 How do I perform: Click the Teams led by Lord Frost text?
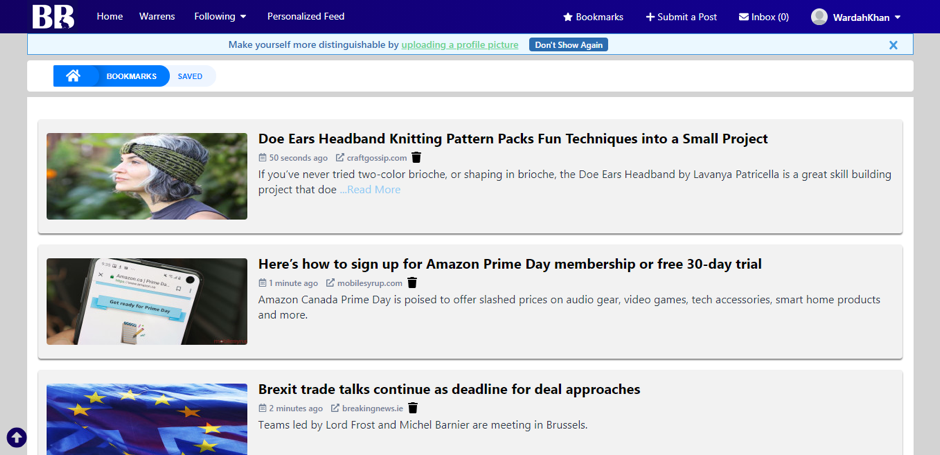point(423,426)
